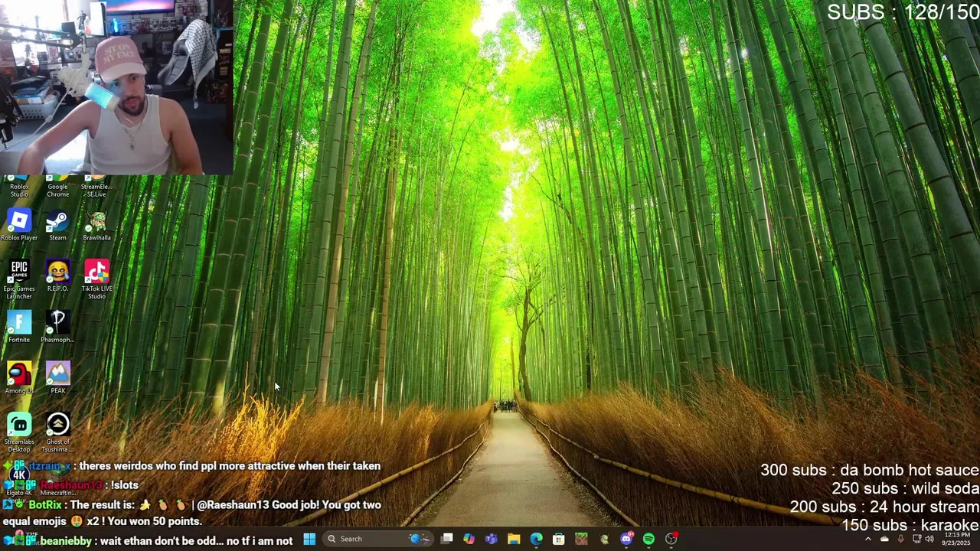The width and height of the screenshot is (980, 551).
Task: Click the taskbar Search box
Action: 379,539
